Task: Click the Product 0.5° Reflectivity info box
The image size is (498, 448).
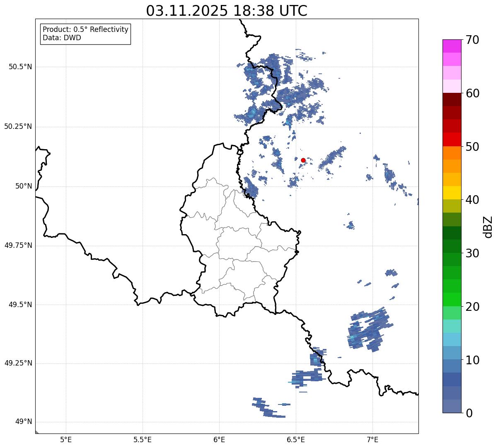Action: (x=85, y=34)
